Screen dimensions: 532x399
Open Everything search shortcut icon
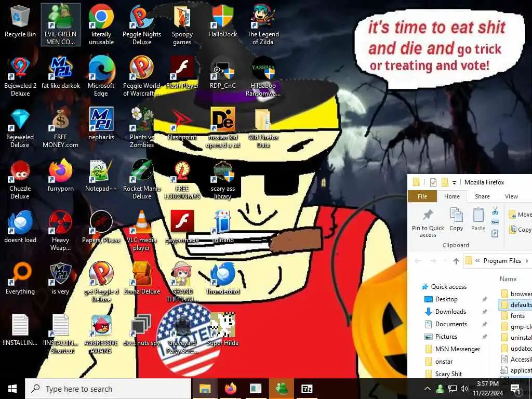point(20,279)
